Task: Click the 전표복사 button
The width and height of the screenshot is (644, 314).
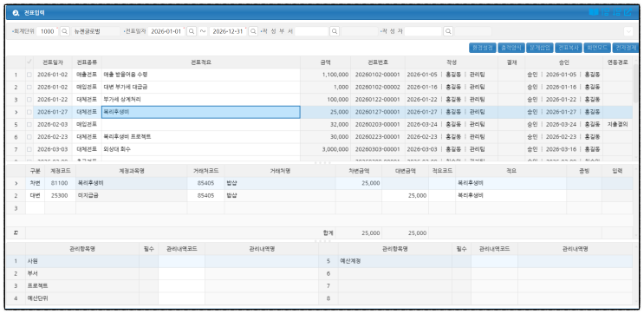Action: click(569, 48)
